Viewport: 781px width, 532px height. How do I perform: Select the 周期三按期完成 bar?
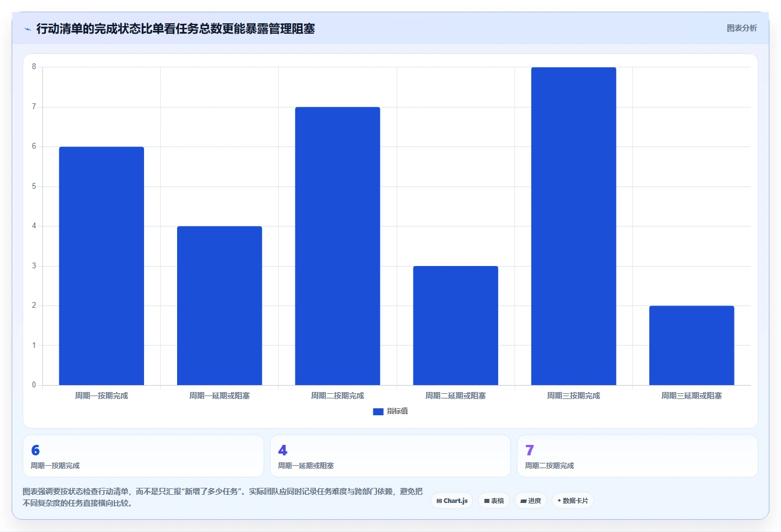[574, 227]
